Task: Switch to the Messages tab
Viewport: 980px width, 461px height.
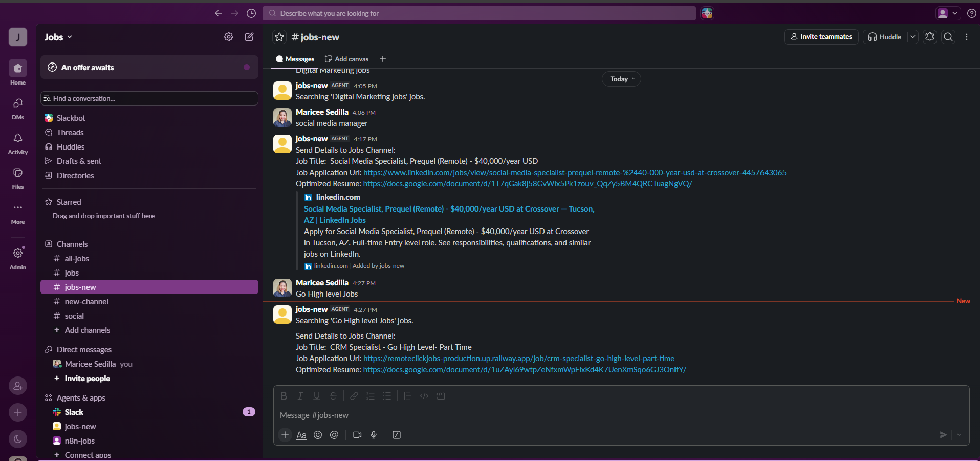Action: [295, 59]
